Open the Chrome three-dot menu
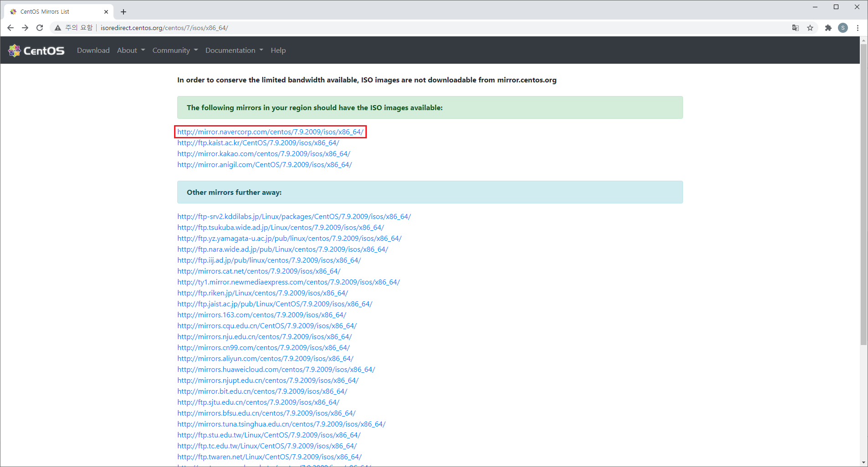The height and width of the screenshot is (467, 868). click(x=858, y=28)
